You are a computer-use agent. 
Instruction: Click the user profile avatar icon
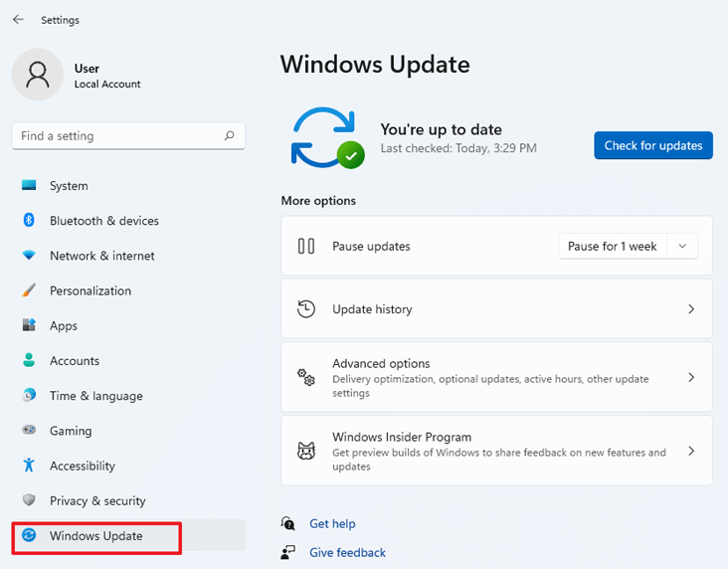click(x=37, y=76)
